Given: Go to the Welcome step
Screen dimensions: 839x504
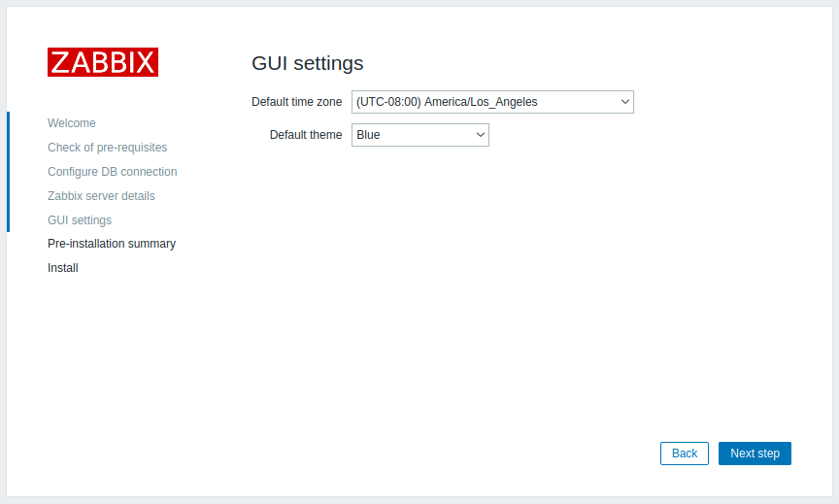Looking at the screenshot, I should (x=72, y=123).
